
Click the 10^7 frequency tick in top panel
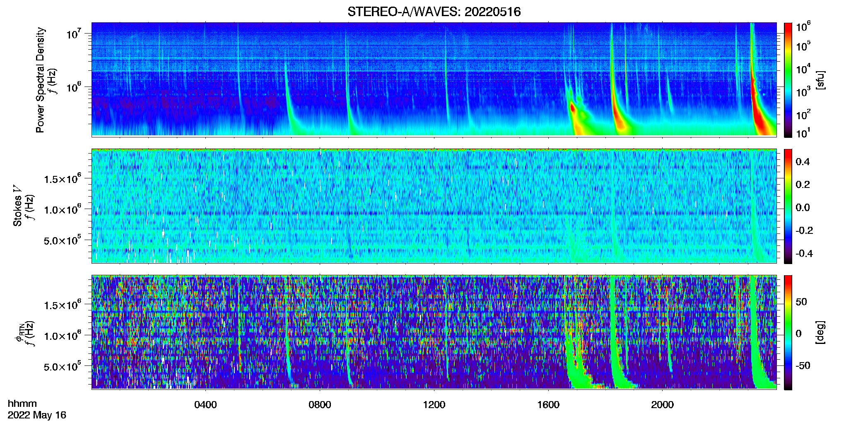(73, 33)
